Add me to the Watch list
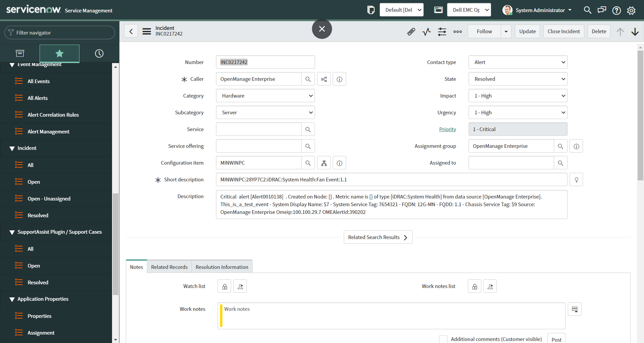Screen dimensions: 644x343 pos(240,286)
